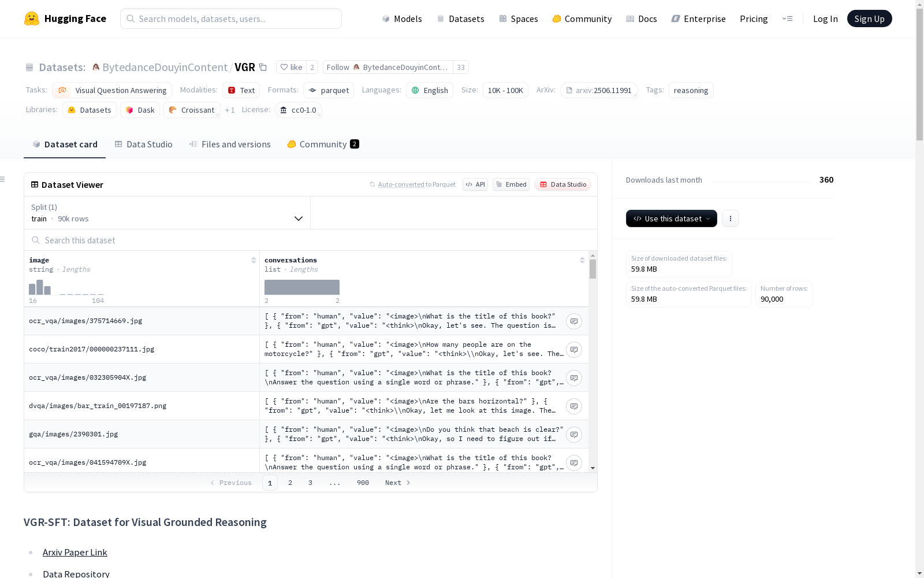Screen dimensions: 924x578
Task: Open Community in top navigation
Action: point(582,18)
